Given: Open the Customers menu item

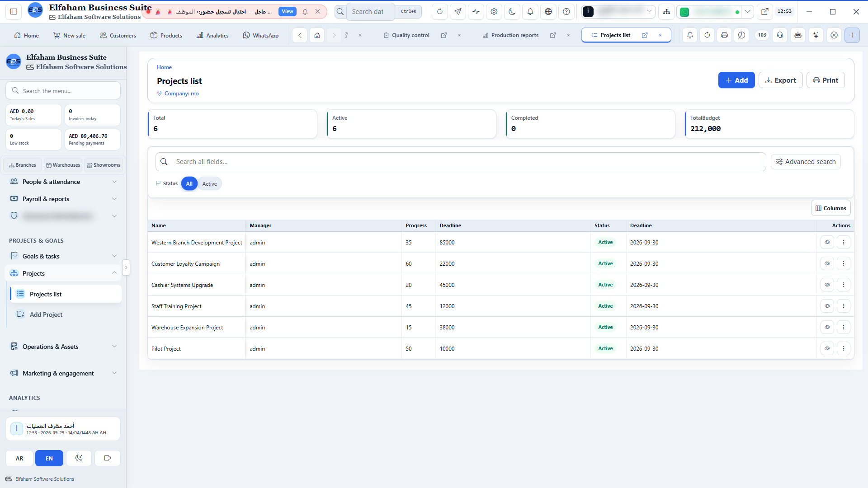Looking at the screenshot, I should [x=118, y=35].
